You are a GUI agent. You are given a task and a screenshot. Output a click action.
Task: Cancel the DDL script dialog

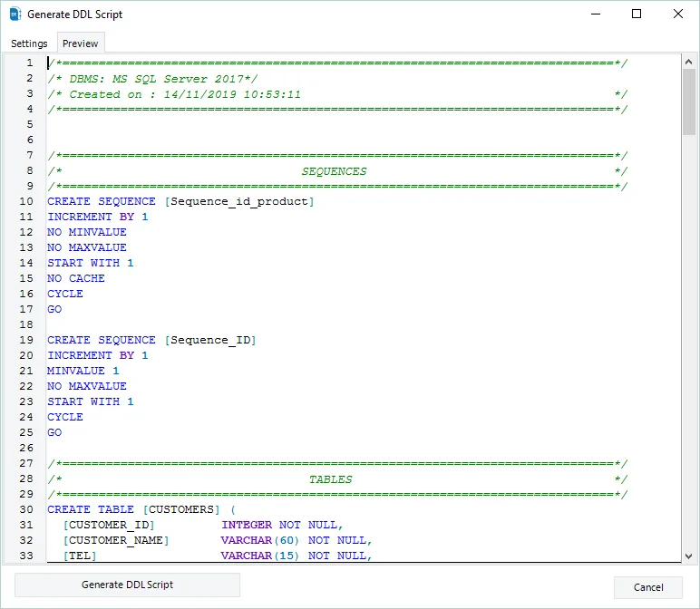pos(648,587)
